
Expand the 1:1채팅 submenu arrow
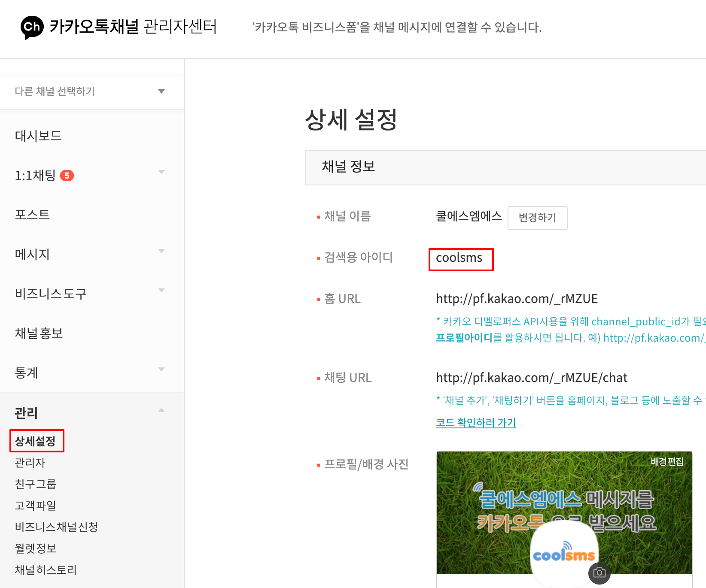click(x=161, y=172)
